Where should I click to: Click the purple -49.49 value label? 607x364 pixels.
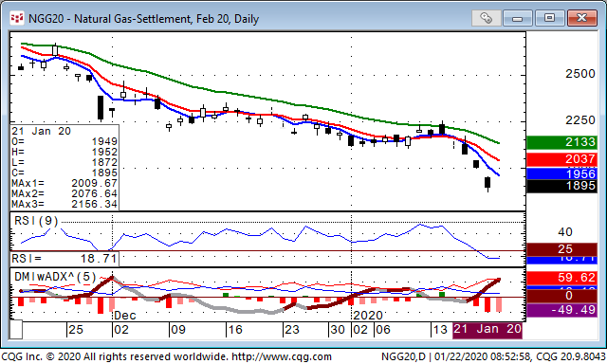pos(561,310)
